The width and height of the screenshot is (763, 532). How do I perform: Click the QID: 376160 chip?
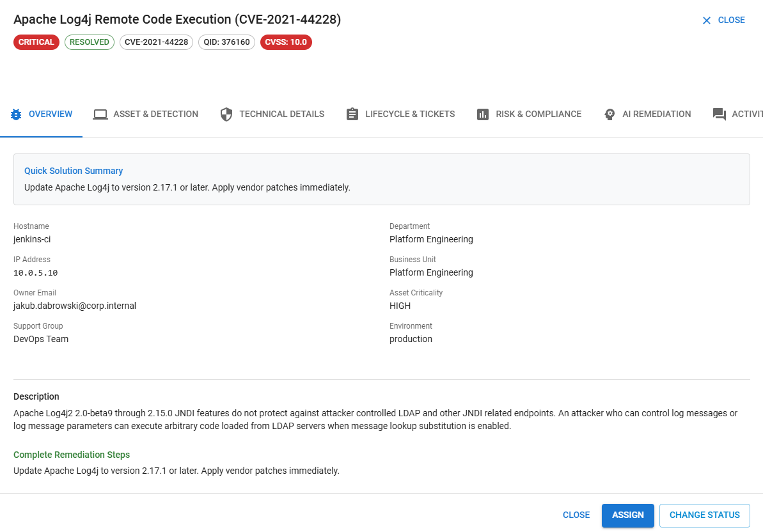[227, 42]
